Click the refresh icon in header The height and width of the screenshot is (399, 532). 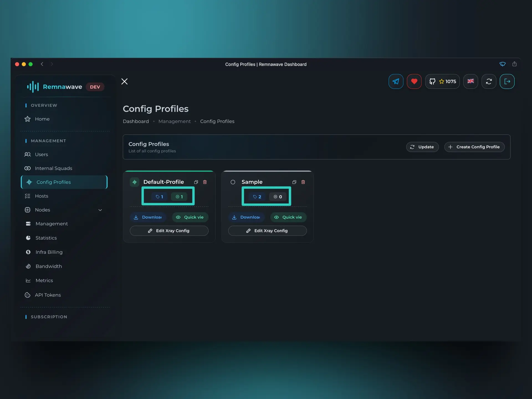point(489,81)
